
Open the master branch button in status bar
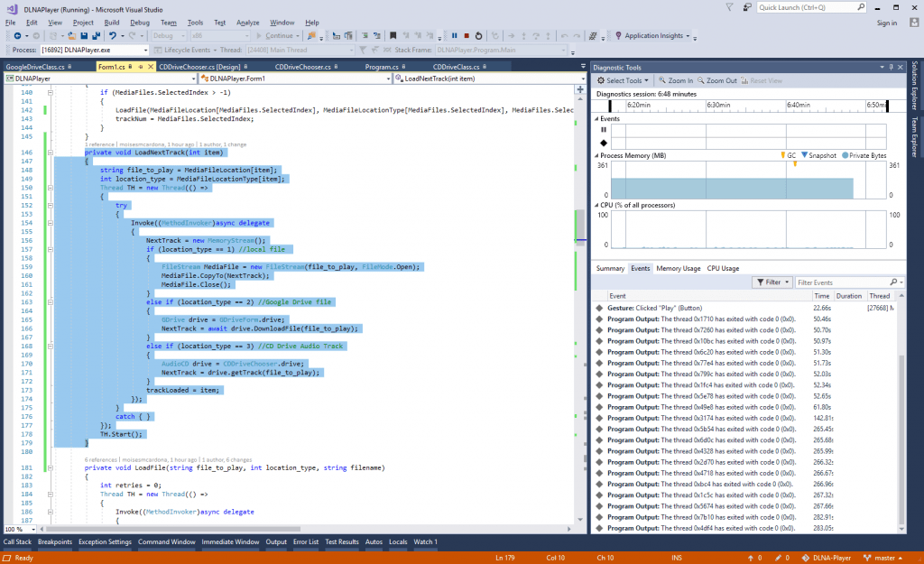884,558
